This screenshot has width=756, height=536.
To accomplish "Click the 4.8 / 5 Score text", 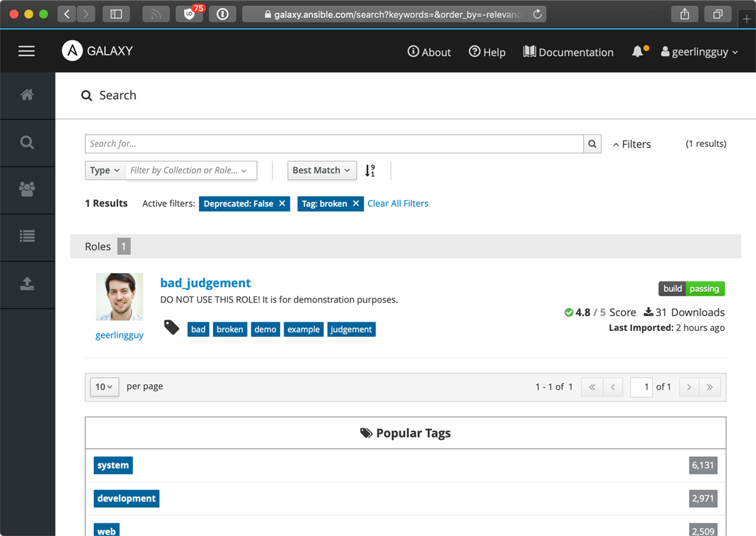I will tap(600, 312).
